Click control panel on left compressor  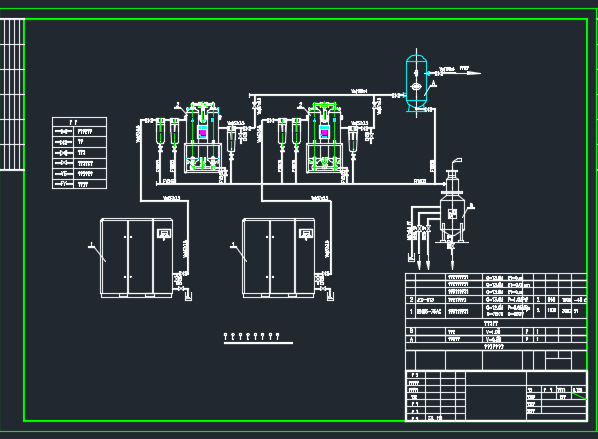(164, 233)
